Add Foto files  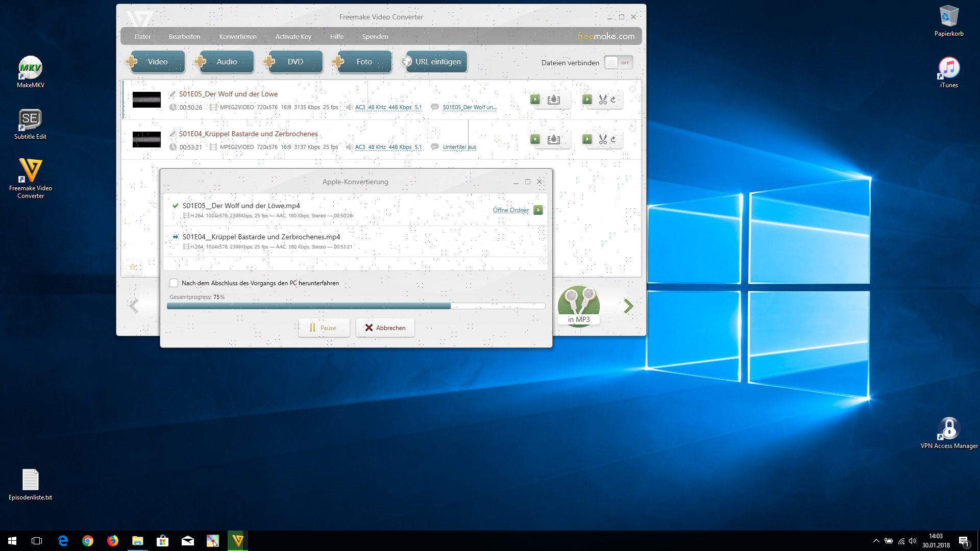[362, 62]
